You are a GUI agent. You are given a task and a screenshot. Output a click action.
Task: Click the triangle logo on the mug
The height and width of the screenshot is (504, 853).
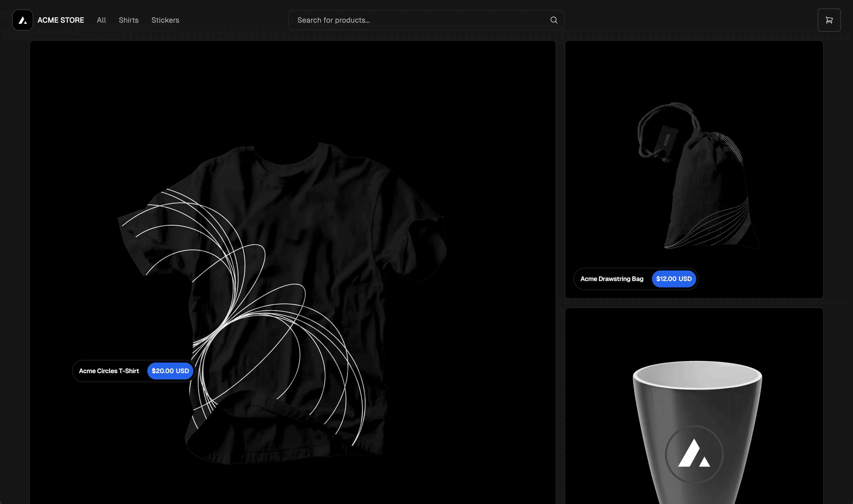693,454
